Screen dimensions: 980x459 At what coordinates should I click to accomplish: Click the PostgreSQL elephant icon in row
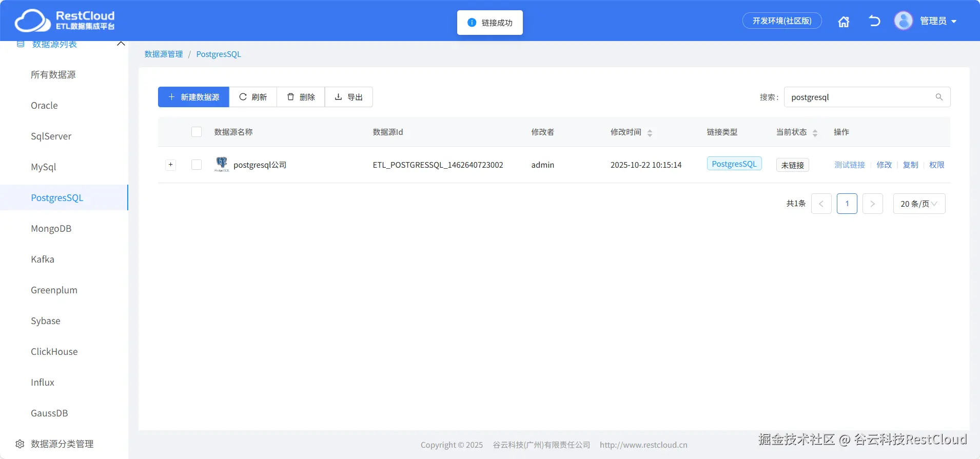[x=222, y=164]
